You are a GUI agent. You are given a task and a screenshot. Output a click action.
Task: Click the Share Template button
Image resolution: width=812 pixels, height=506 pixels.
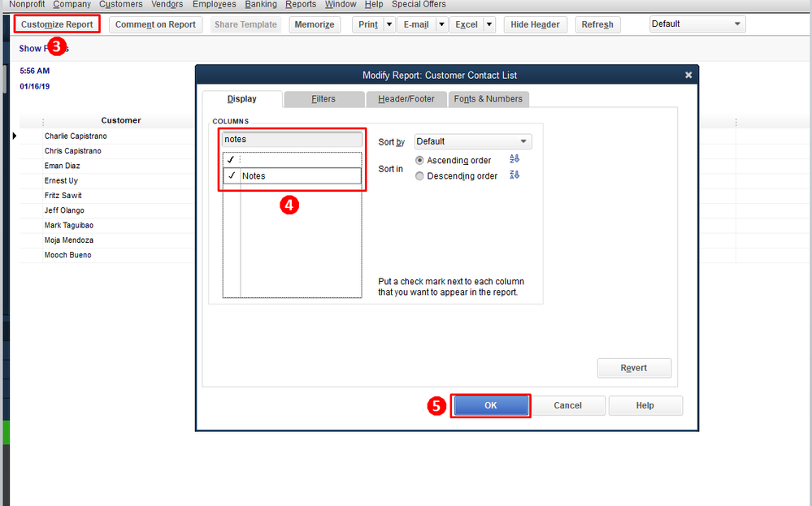pos(245,24)
